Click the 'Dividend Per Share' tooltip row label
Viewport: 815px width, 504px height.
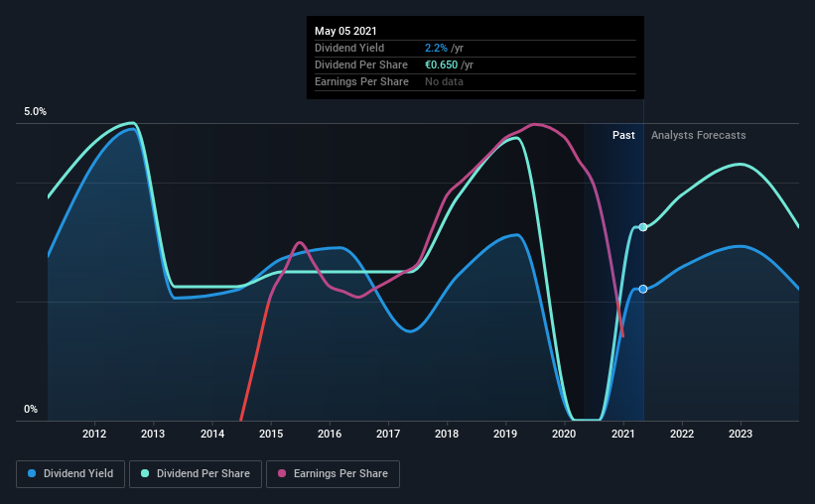(360, 64)
